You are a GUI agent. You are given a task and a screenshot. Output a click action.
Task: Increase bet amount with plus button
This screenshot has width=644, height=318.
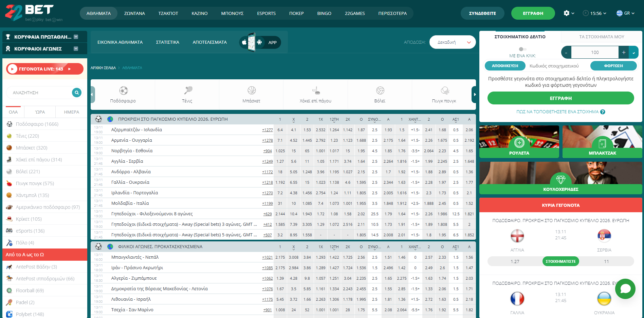point(624,52)
